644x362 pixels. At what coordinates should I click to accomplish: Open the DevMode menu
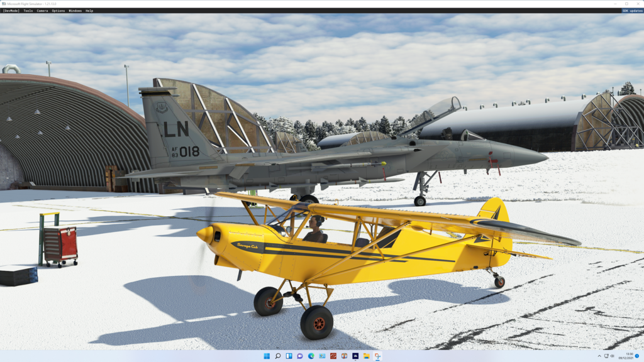(x=11, y=11)
